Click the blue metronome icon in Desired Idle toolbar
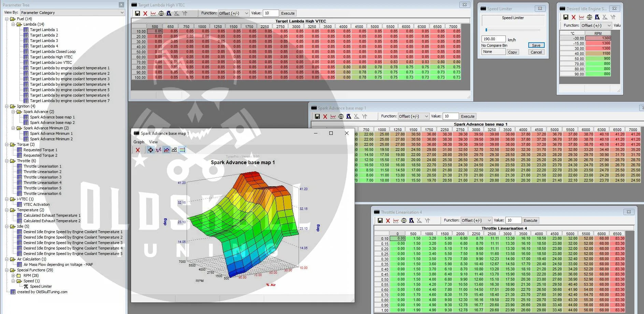Image resolution: width=644 pixels, height=314 pixels. (x=597, y=17)
